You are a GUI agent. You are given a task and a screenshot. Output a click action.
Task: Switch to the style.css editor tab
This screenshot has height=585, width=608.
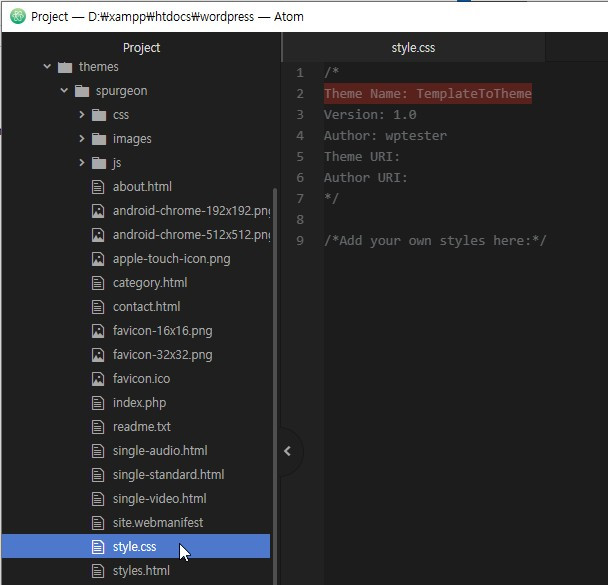coord(413,48)
